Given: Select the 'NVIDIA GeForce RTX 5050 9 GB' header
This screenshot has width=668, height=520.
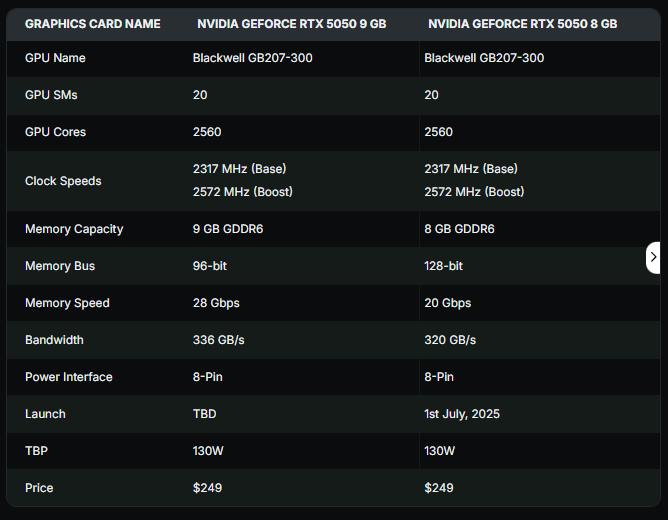Looking at the screenshot, I should [x=291, y=24].
